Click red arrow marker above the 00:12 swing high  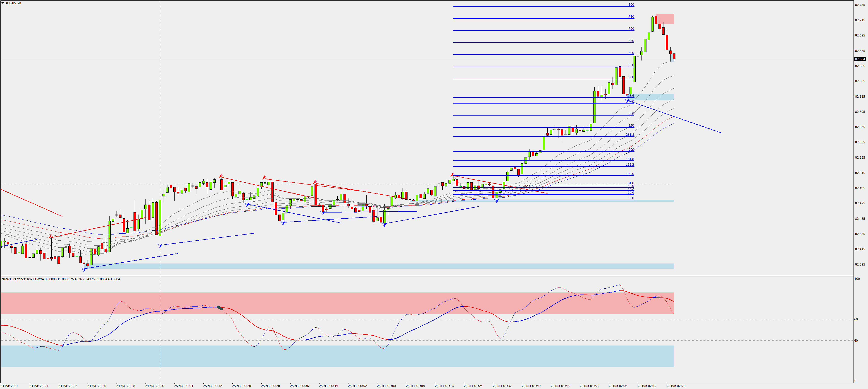[x=221, y=175]
